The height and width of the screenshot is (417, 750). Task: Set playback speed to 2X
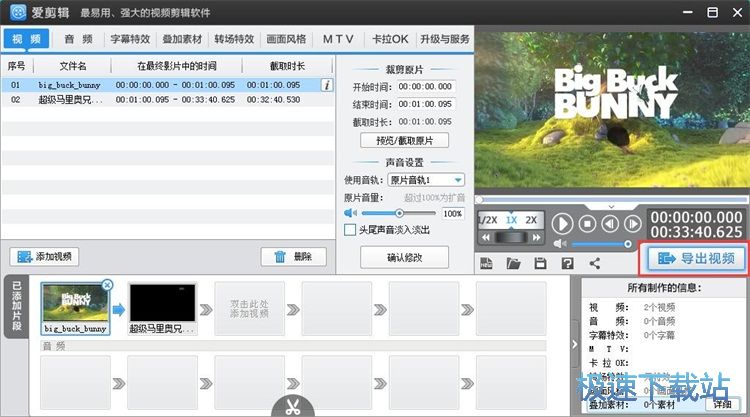click(x=531, y=220)
